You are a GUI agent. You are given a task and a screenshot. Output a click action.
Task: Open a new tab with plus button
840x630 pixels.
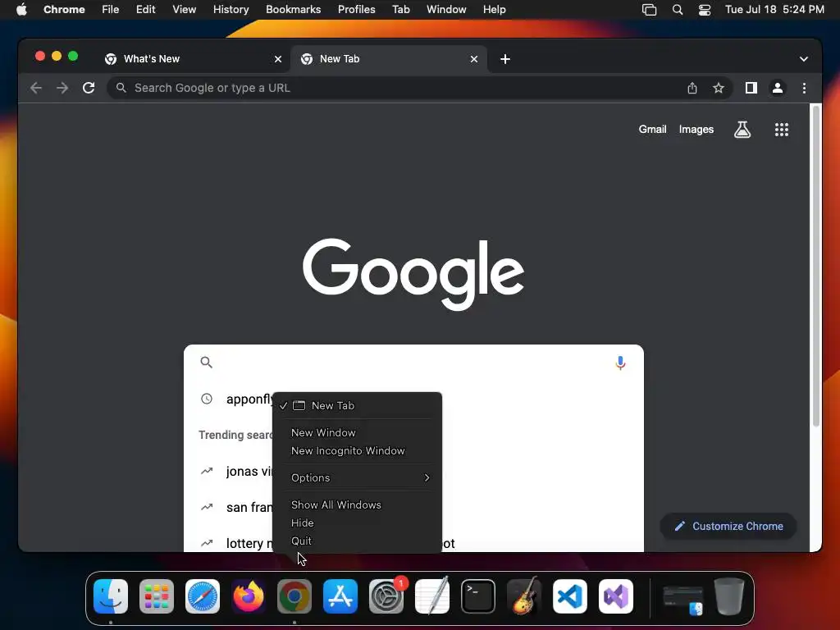point(505,59)
